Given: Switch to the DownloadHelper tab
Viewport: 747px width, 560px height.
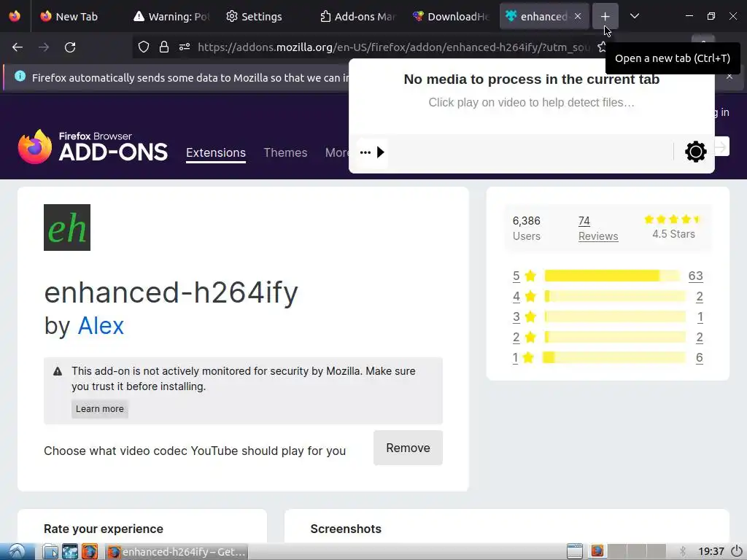Looking at the screenshot, I should [x=451, y=16].
